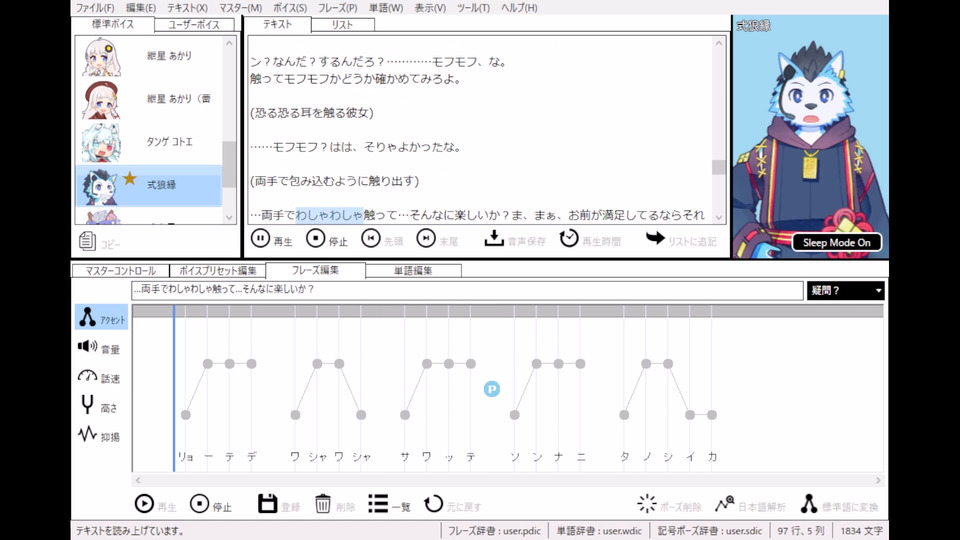Viewport: 960px width, 540px height.
Task: Select the 紲星 あかり voice
Action: pyautogui.click(x=149, y=56)
